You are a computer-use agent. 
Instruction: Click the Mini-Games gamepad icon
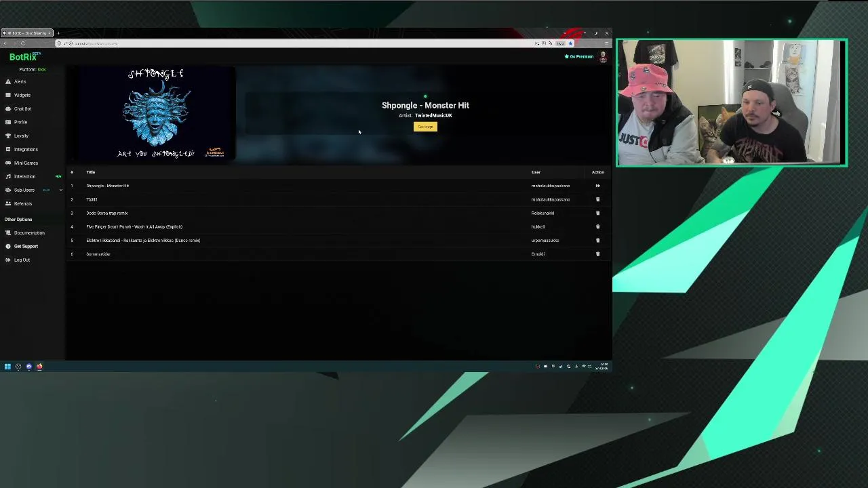pos(7,163)
